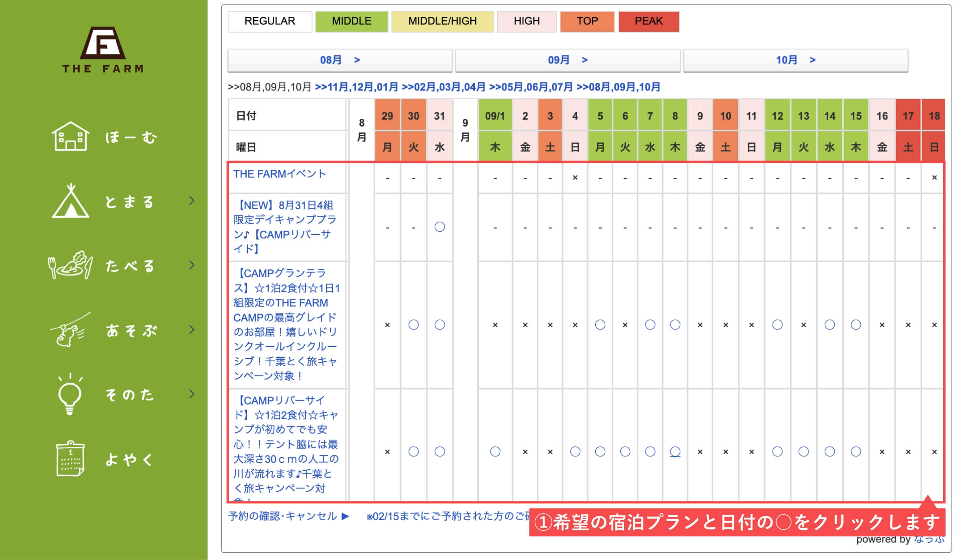Select the そのた lightbulb icon
964x560 pixels.
coord(70,394)
